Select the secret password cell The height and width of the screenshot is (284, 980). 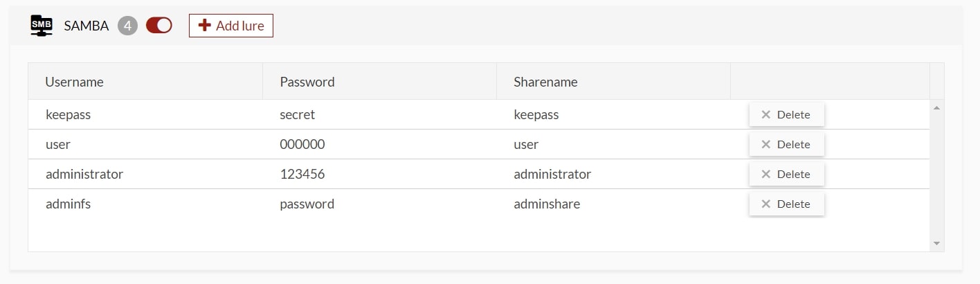[298, 115]
